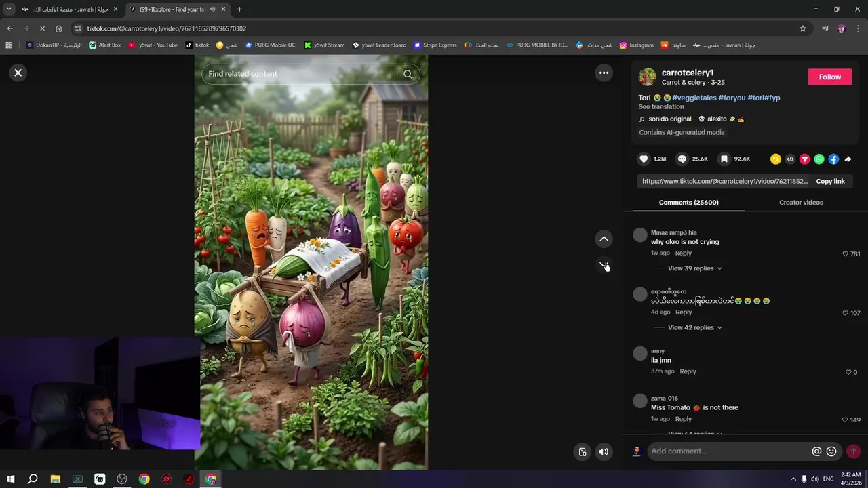Open more share options arrow
Viewport: 868px width, 488px height.
848,159
